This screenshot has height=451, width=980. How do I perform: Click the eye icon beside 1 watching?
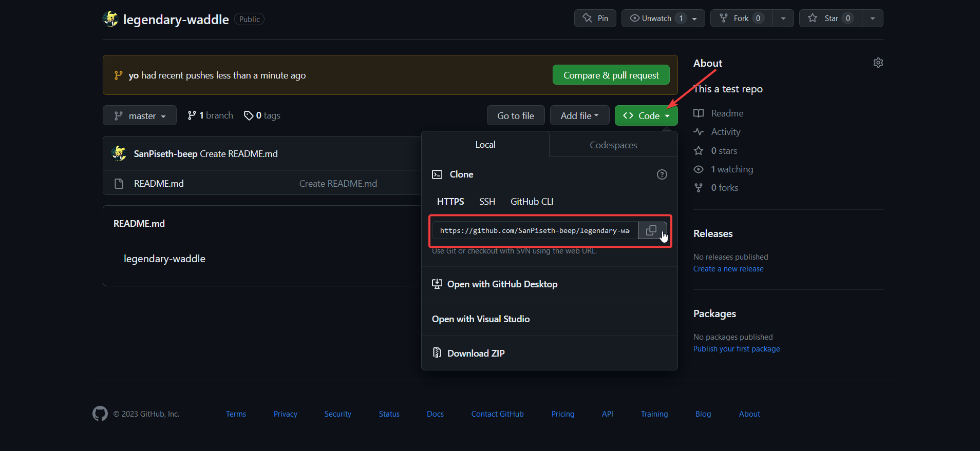[699, 169]
